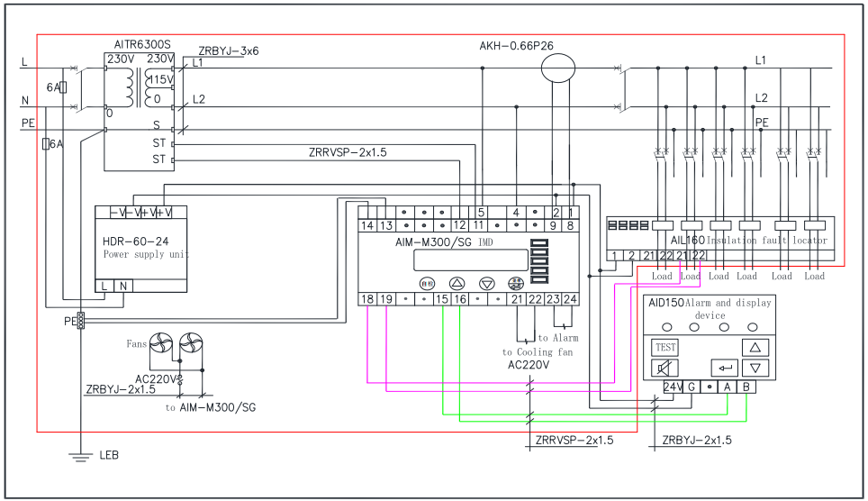868x501 pixels.
Task: Click the LEB label
Action: click(109, 455)
